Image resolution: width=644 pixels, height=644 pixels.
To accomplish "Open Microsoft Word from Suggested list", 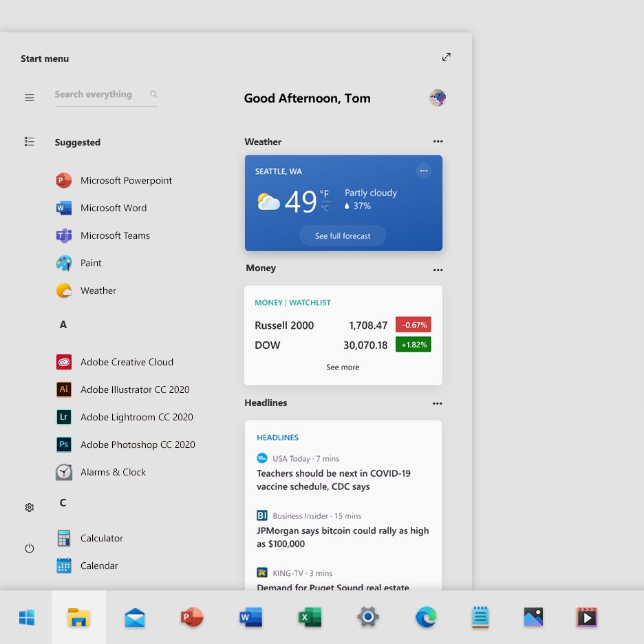I will [101, 208].
